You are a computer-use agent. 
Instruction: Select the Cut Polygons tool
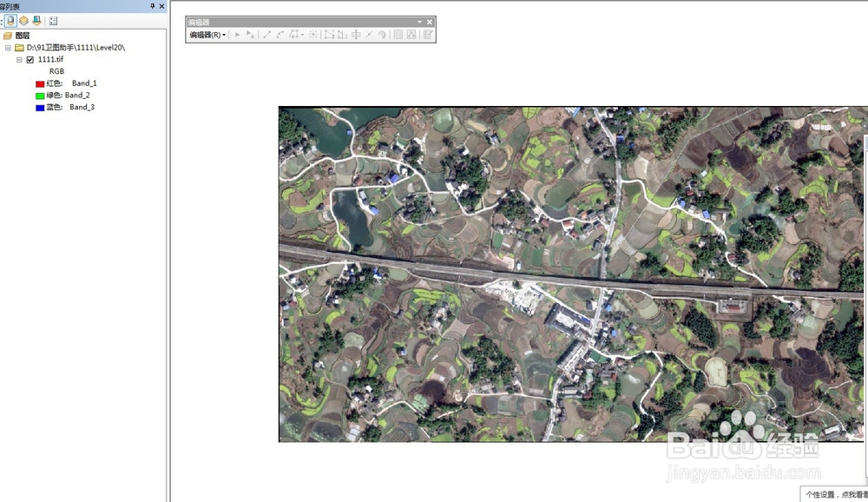coord(358,35)
